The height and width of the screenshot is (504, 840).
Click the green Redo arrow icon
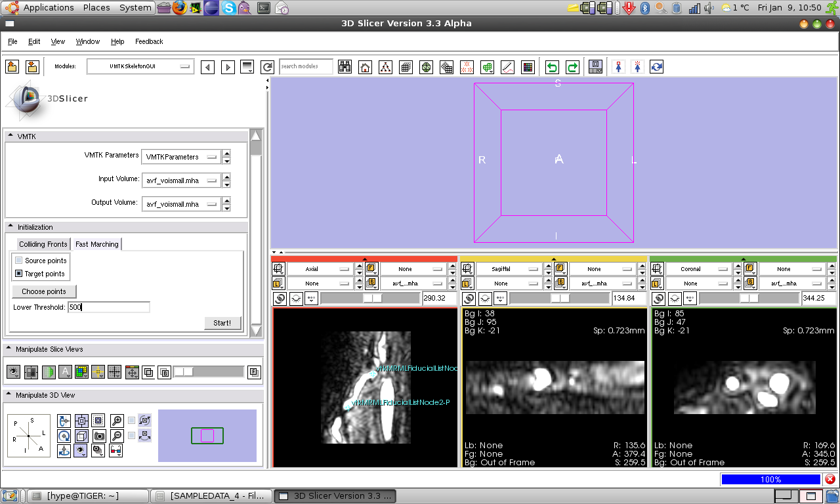572,67
